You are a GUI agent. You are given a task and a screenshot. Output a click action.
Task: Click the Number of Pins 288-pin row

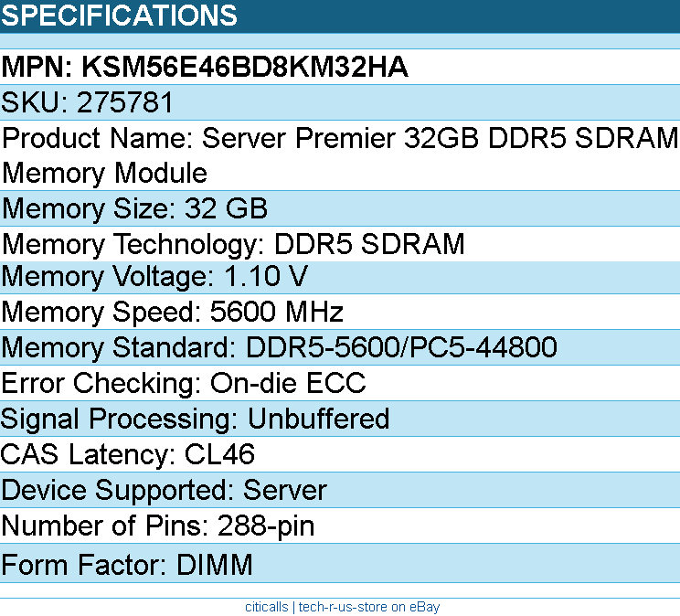click(158, 526)
